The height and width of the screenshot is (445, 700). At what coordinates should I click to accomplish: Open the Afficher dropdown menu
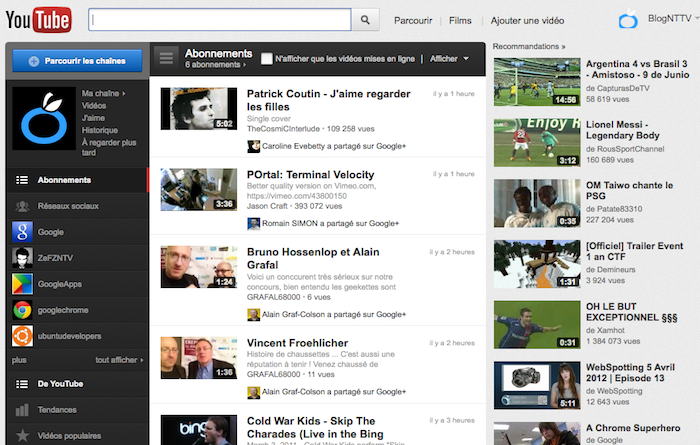[449, 59]
